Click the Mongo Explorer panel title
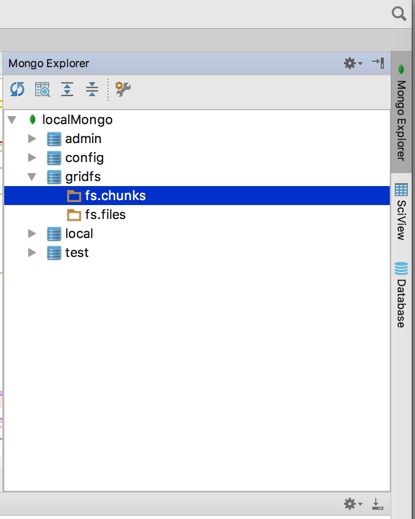This screenshot has width=415, height=519. [49, 63]
